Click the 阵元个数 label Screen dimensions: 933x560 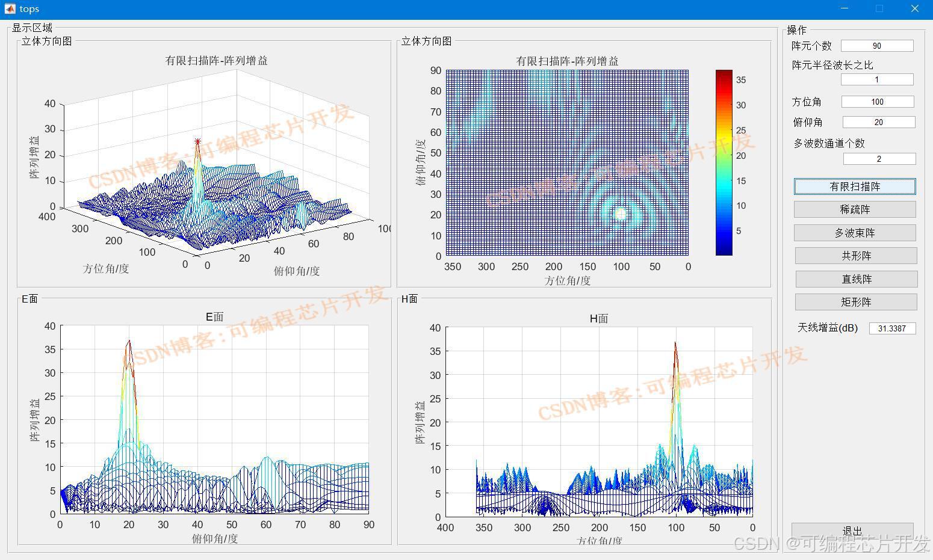811,46
